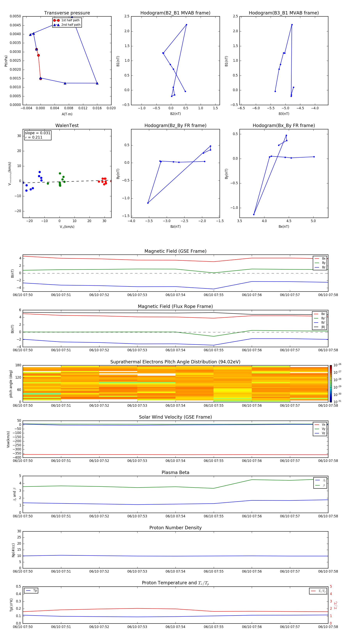This screenshot has height=644, width=351.
Task: Click the pitch angle colorbar scale
Action: point(331,383)
